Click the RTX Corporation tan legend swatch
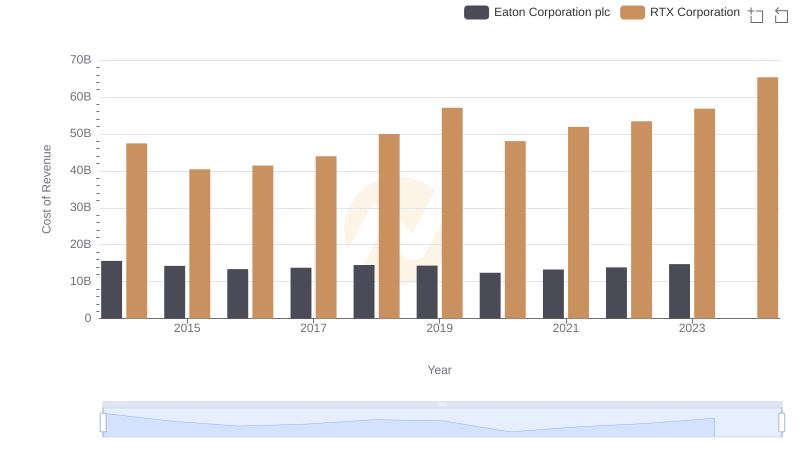Viewport: 800px width, 461px height. (x=632, y=12)
